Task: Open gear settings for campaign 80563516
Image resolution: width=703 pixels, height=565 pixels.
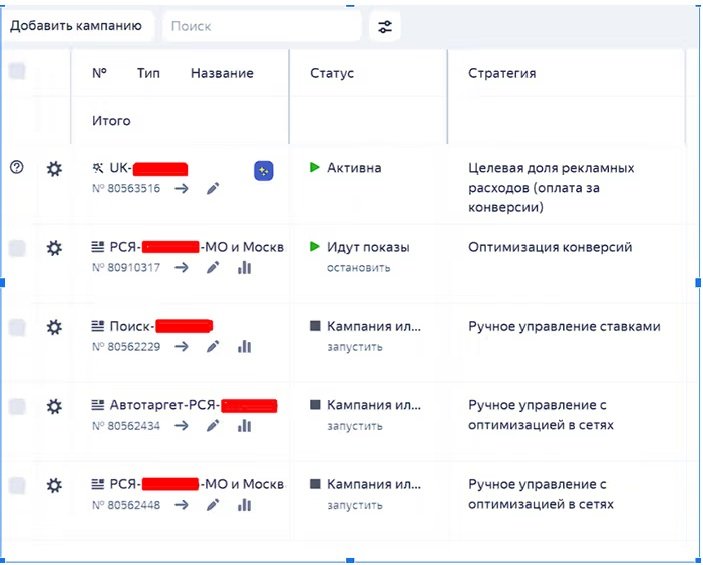Action: (54, 169)
